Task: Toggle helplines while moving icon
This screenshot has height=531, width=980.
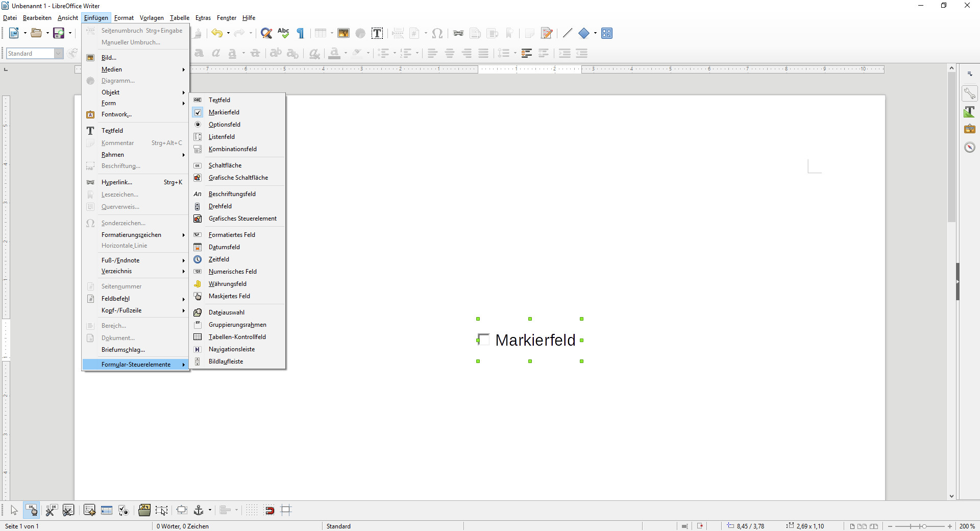Action: point(286,510)
